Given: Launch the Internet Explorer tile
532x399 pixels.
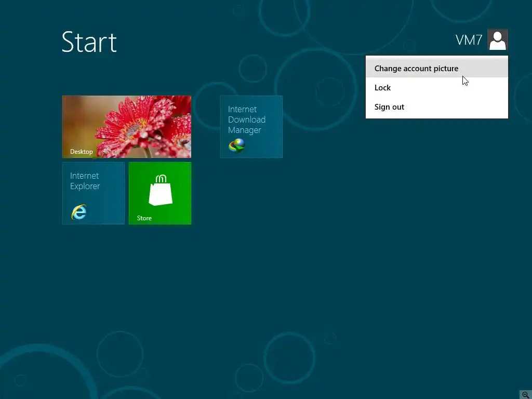Looking at the screenshot, I should coord(94,193).
